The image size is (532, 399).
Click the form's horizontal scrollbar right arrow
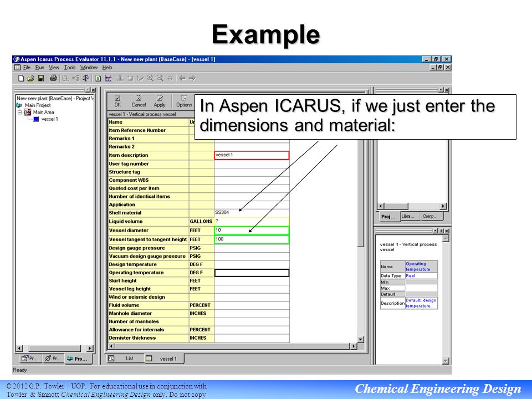(x=354, y=346)
